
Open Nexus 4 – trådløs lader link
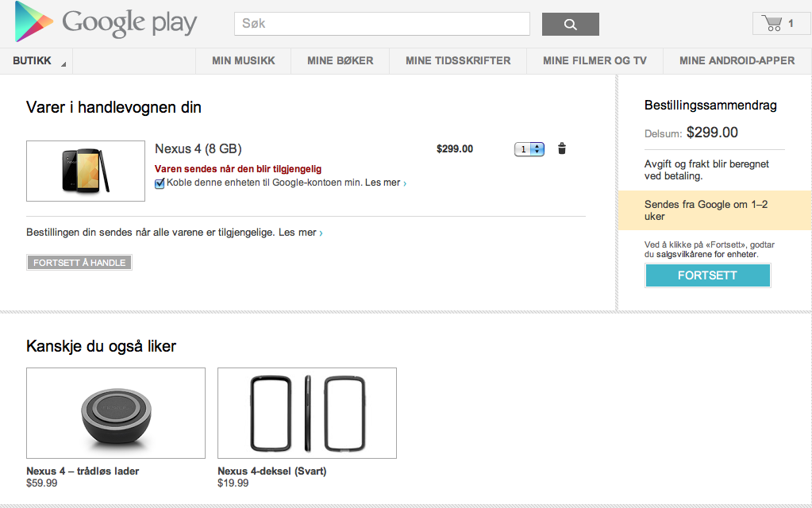(x=83, y=471)
